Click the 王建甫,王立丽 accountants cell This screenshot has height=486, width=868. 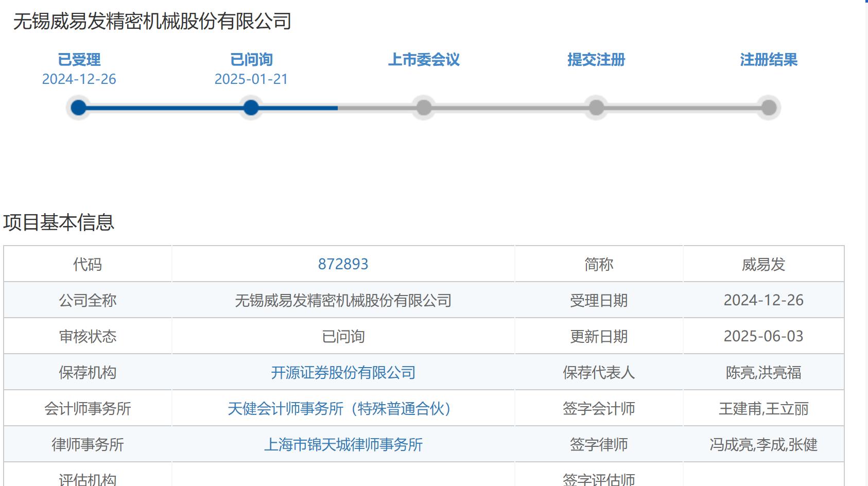763,408
